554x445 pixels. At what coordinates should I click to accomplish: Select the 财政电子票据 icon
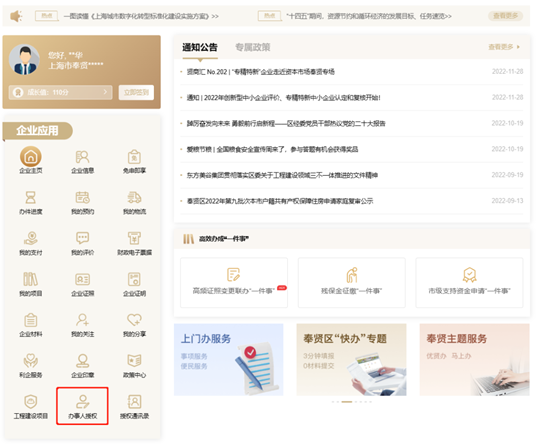134,238
